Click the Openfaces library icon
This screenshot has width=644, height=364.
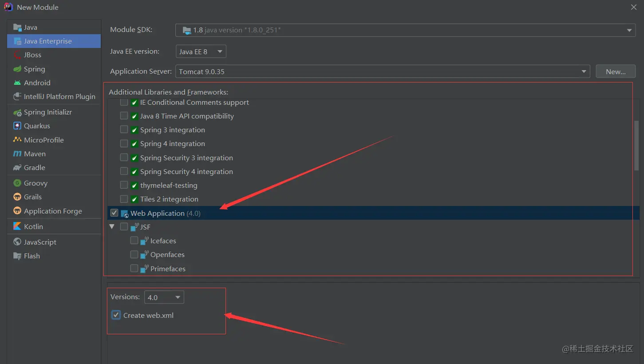tap(145, 255)
